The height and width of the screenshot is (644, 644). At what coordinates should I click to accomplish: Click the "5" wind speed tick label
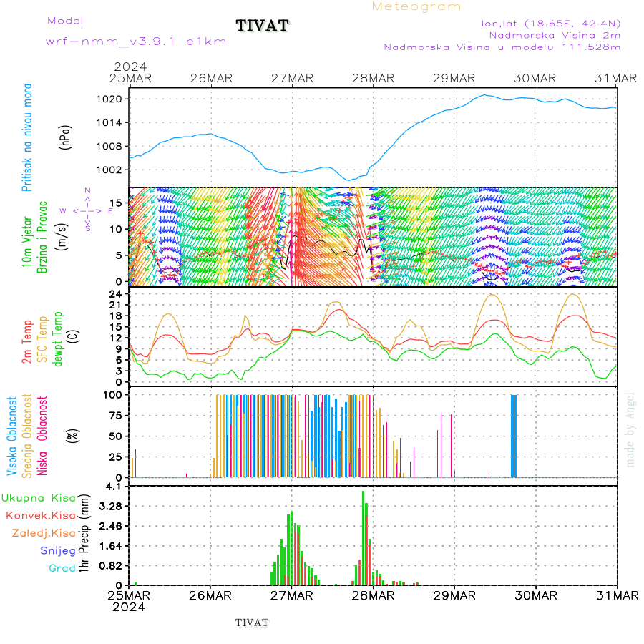pyautogui.click(x=119, y=255)
